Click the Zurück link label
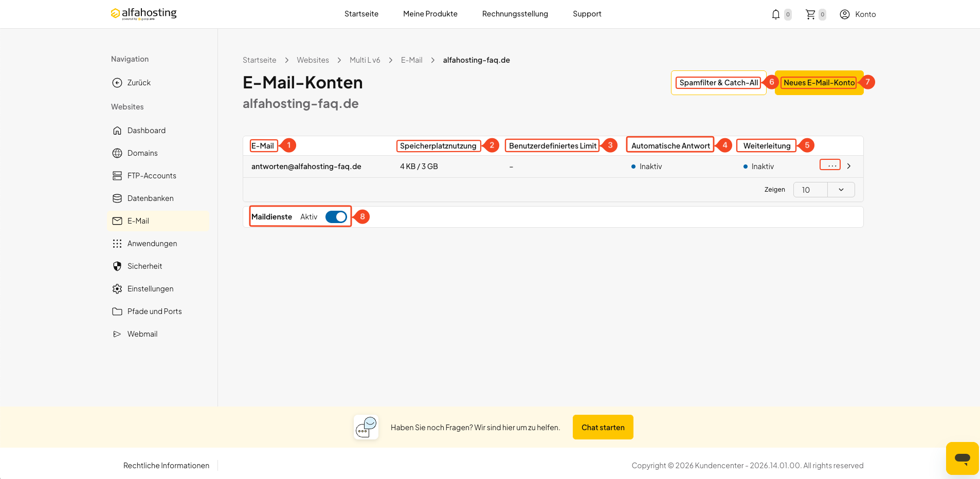The width and height of the screenshot is (980, 479). pyautogui.click(x=139, y=83)
